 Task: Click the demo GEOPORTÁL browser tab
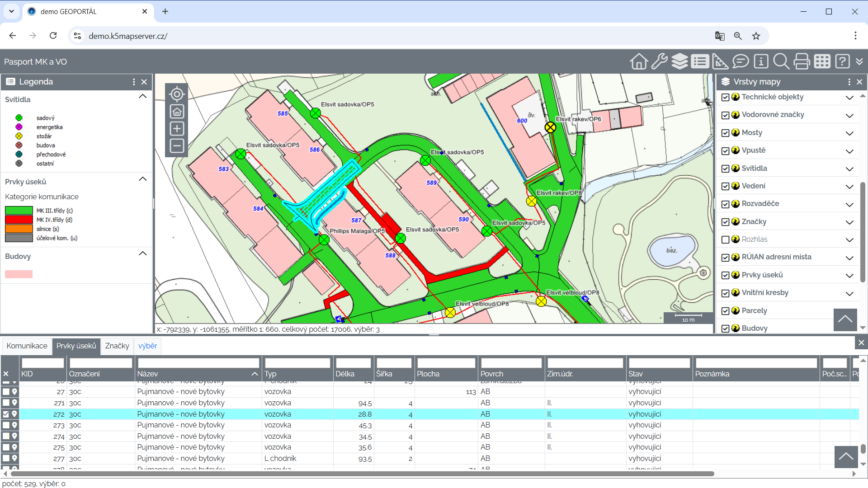pyautogui.click(x=88, y=11)
